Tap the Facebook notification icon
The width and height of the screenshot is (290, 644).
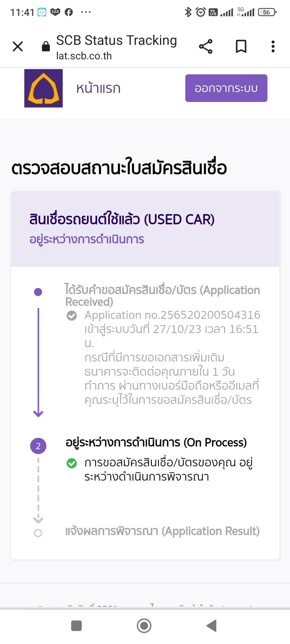click(x=69, y=12)
